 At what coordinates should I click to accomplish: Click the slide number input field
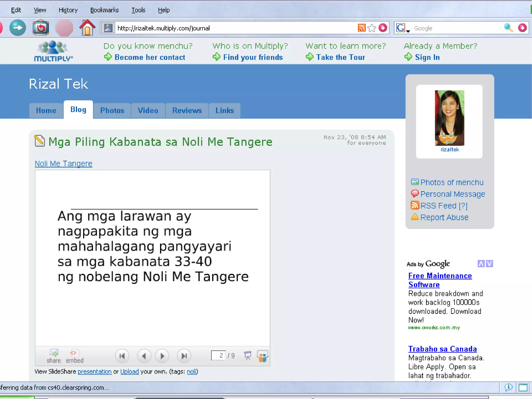218,355
